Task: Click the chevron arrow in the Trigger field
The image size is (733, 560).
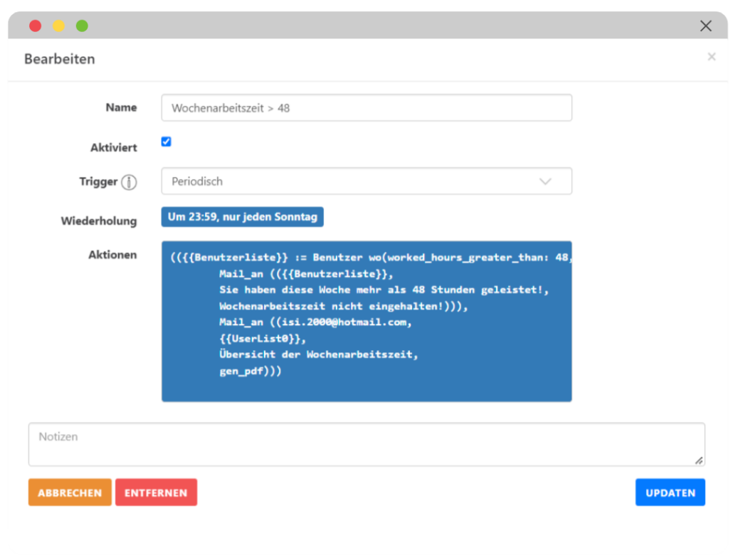Action: point(545,181)
